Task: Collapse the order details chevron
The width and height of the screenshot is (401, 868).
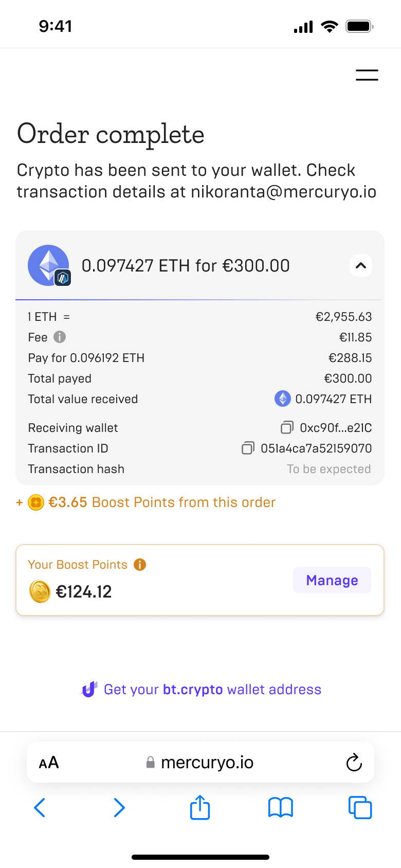Action: [x=361, y=266]
